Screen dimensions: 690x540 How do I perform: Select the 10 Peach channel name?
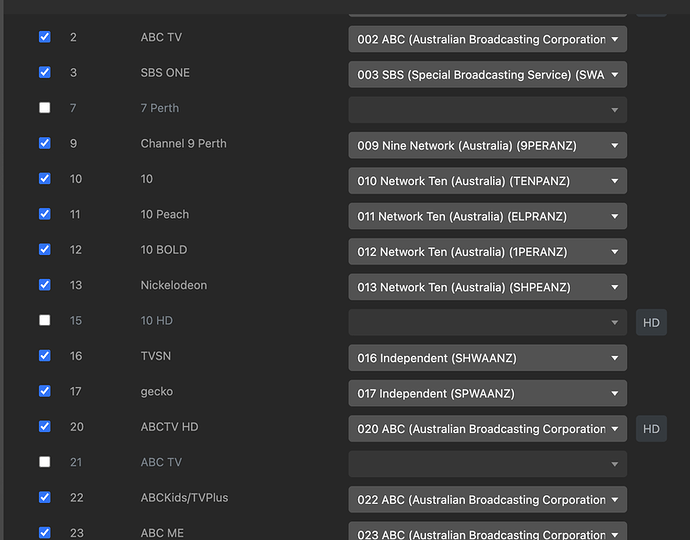click(165, 214)
